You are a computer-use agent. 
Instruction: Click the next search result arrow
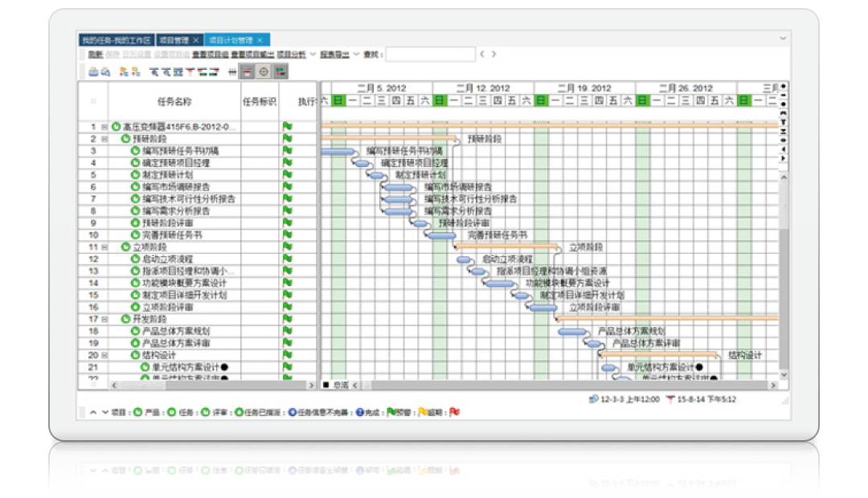click(493, 55)
